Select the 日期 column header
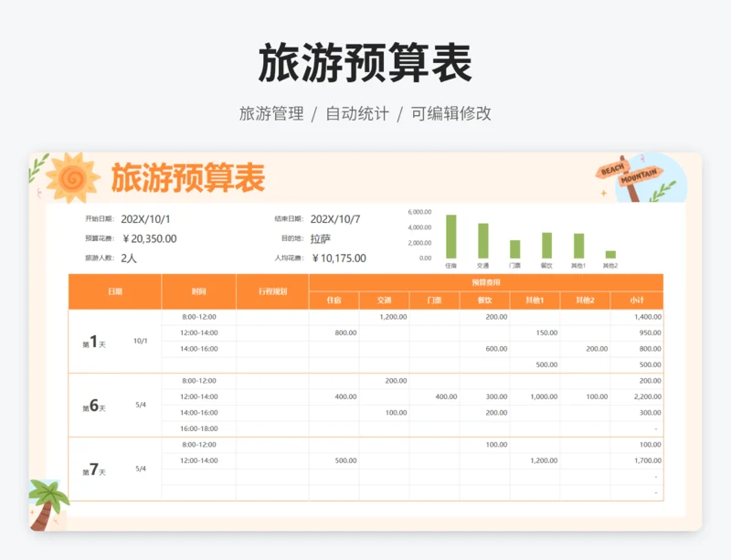The height and width of the screenshot is (560, 731). coord(115,291)
